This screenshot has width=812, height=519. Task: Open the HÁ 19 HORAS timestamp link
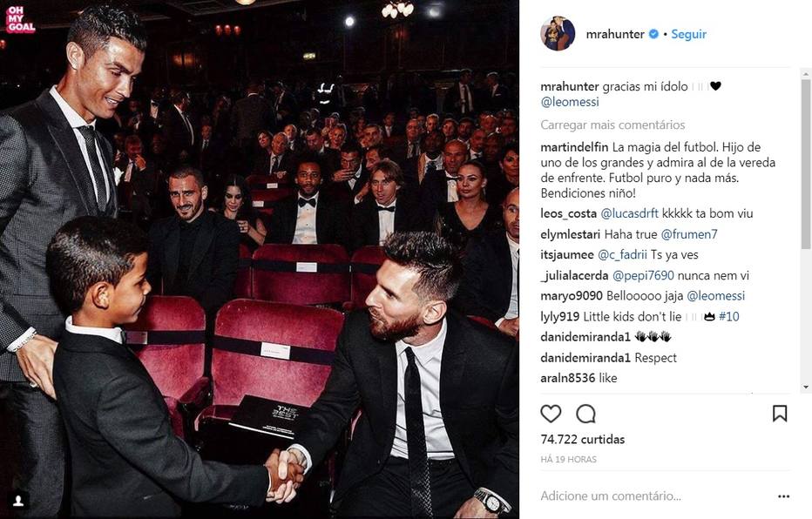tap(569, 460)
